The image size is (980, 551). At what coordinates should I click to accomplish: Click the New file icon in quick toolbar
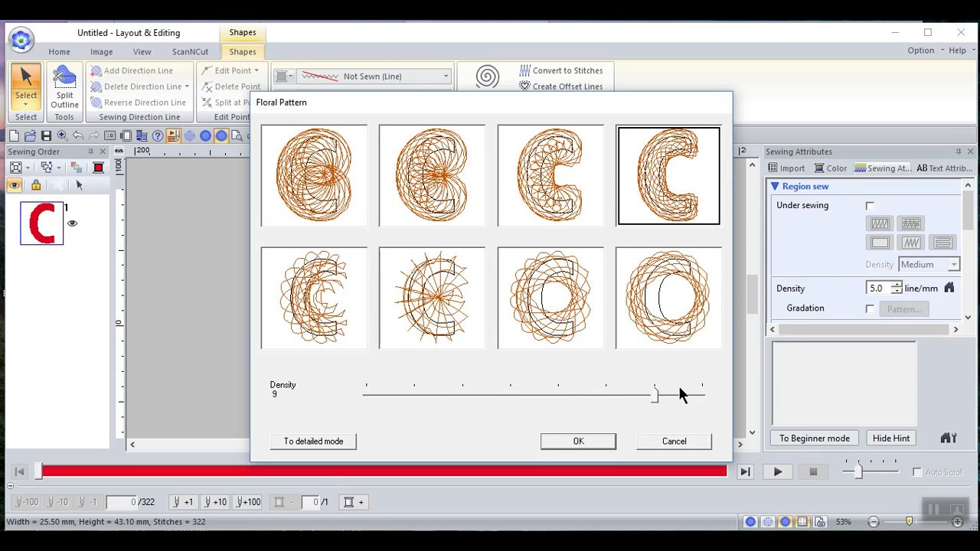pyautogui.click(x=15, y=136)
